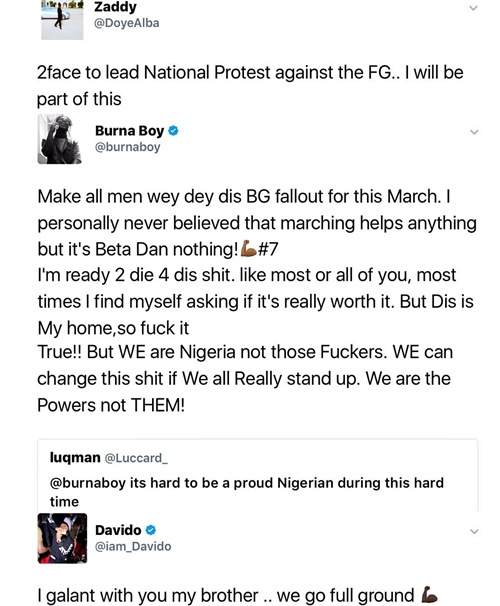Image resolution: width=500 pixels, height=606 pixels.
Task: Visit the @burnaboy handle link
Action: click(x=128, y=147)
